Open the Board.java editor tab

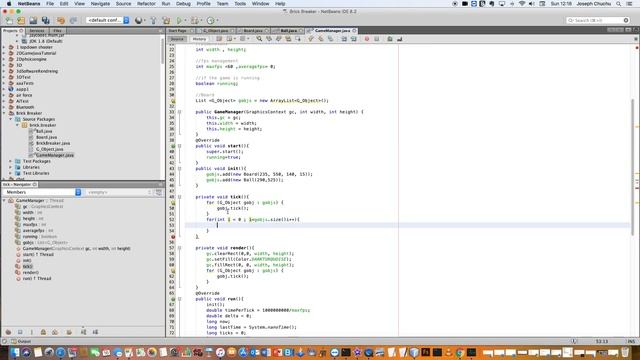253,31
